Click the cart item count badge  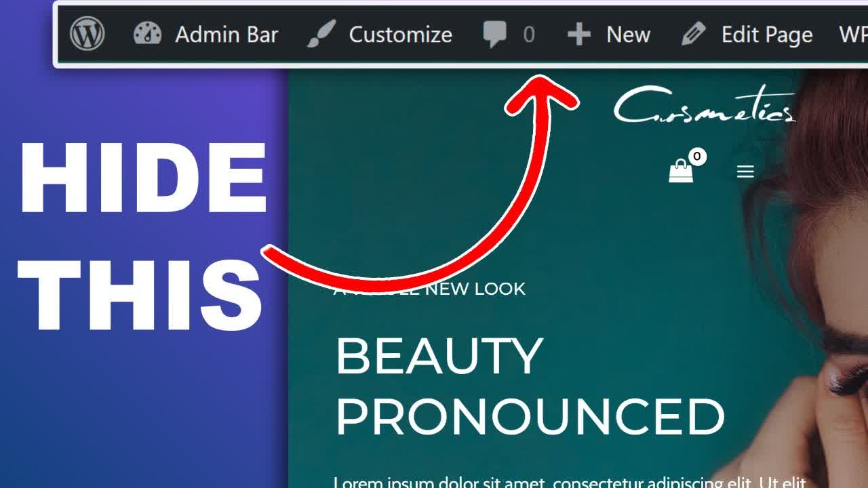[x=697, y=157]
